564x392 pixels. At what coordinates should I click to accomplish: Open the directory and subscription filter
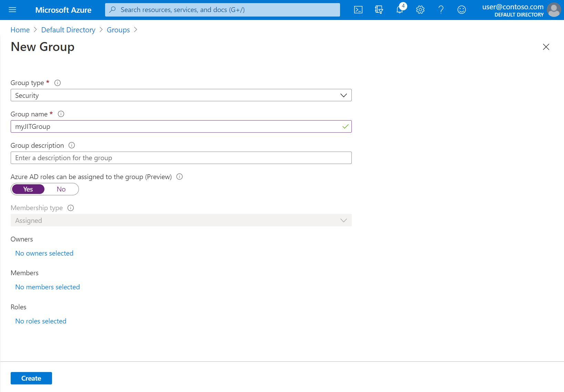pyautogui.click(x=379, y=10)
